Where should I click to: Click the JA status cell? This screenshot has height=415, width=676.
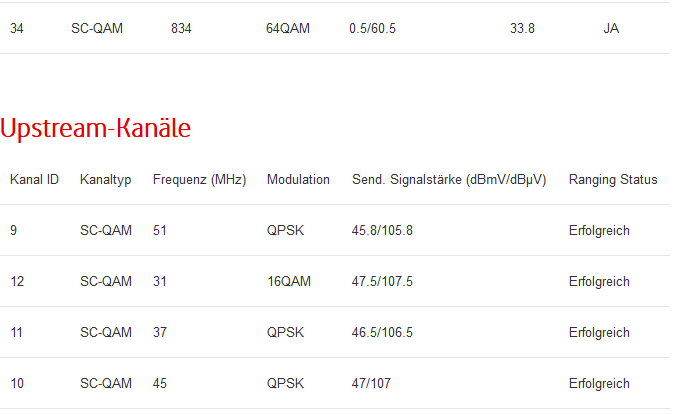pos(611,29)
